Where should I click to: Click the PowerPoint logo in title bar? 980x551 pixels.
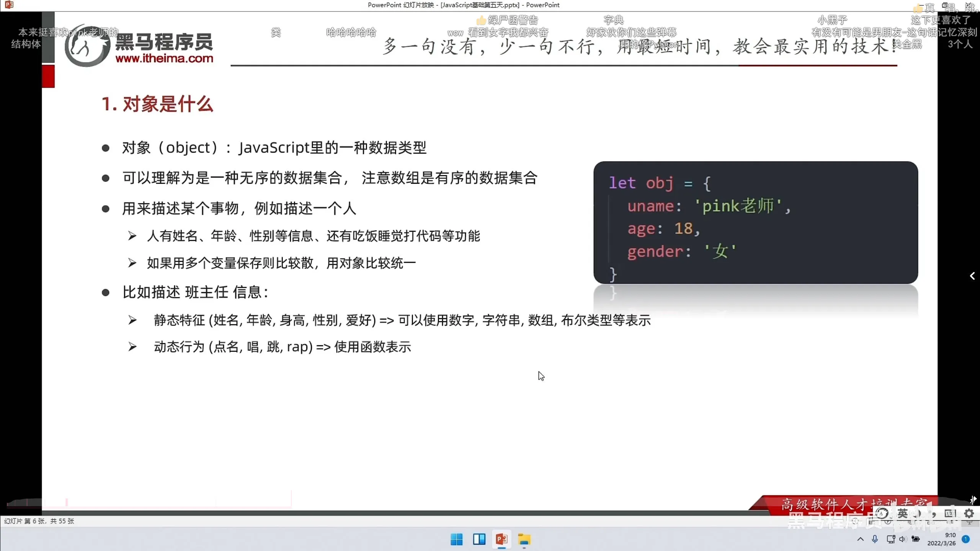point(9,5)
